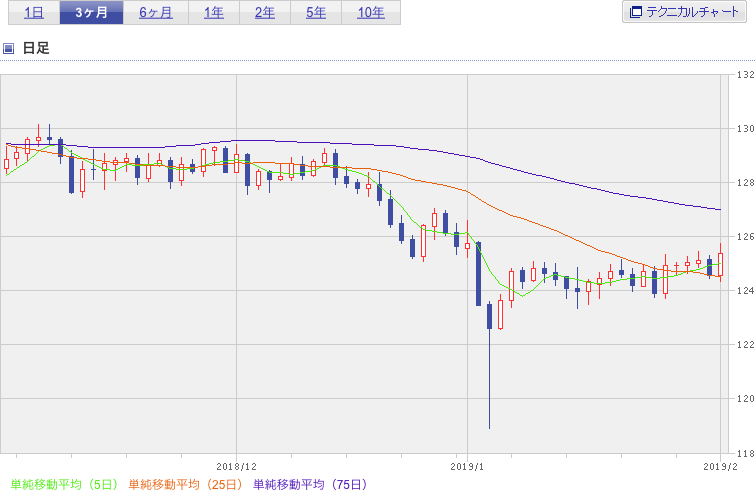Click the 2018/12 date axis label
This screenshot has width=755, height=493.
236,467
